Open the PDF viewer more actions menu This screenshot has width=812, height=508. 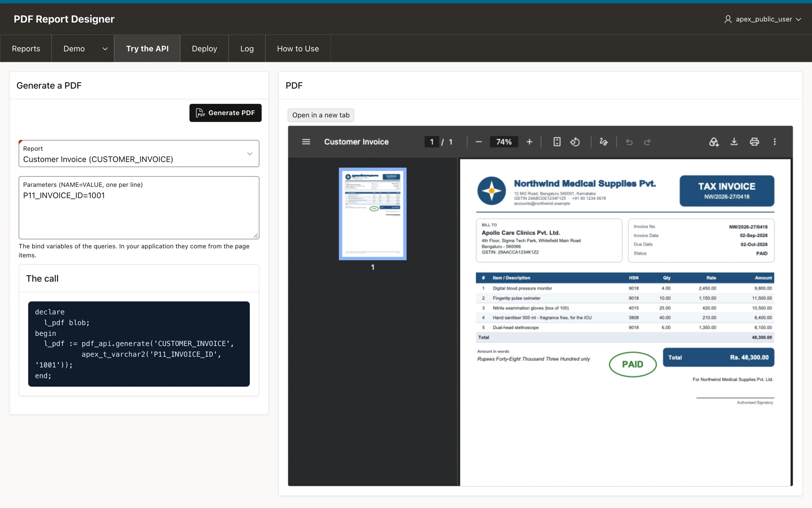[775, 142]
